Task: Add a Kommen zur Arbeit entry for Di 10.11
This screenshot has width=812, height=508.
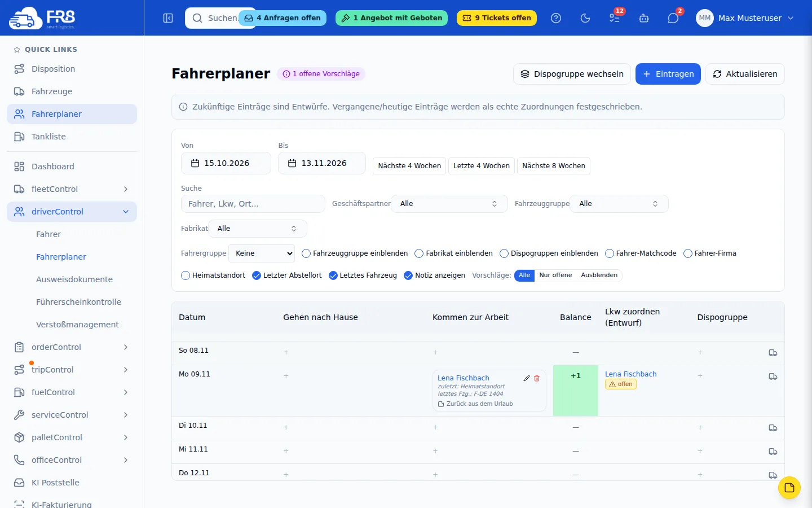Action: coord(435,427)
